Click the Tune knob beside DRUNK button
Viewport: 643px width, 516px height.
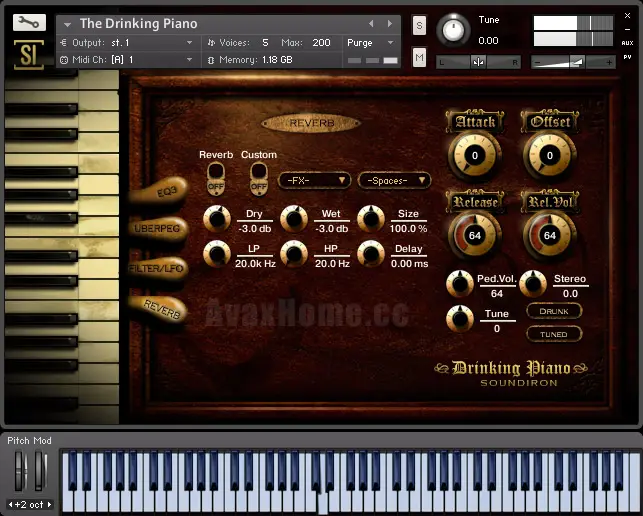460,319
